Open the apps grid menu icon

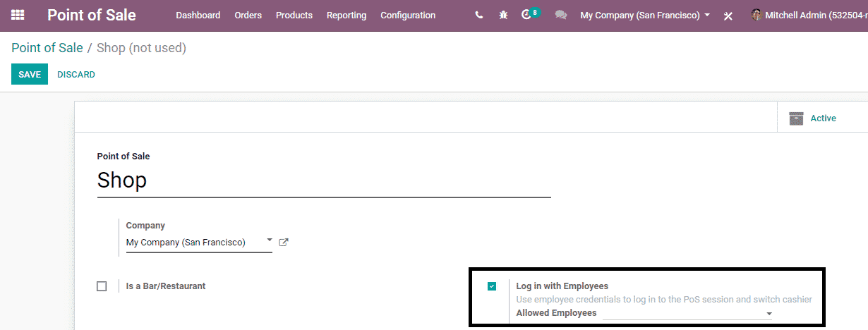point(18,15)
